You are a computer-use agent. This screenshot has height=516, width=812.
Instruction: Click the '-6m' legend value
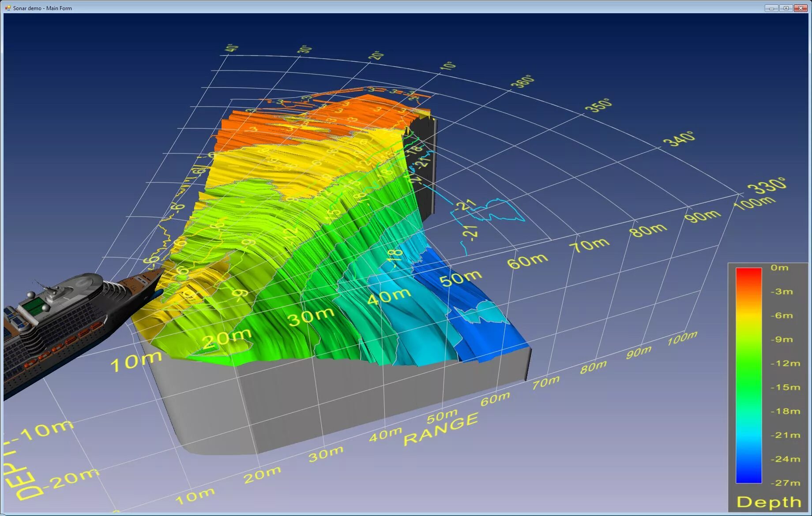point(782,315)
